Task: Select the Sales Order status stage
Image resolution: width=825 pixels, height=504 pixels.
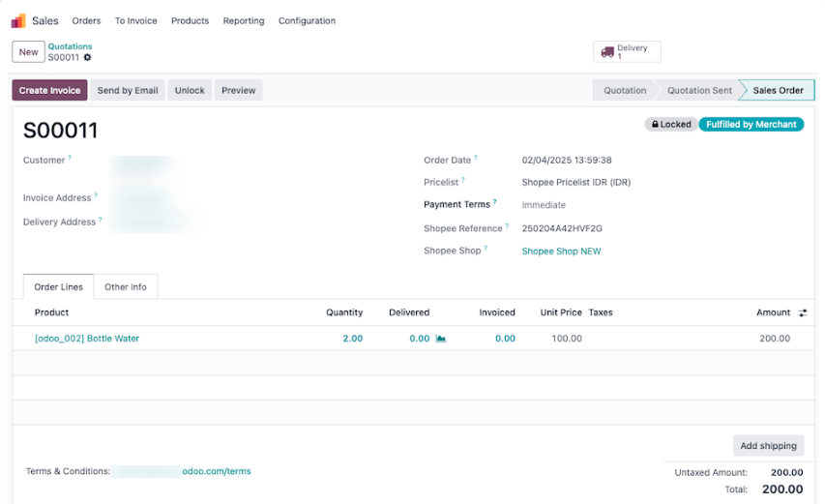Action: 778,91
